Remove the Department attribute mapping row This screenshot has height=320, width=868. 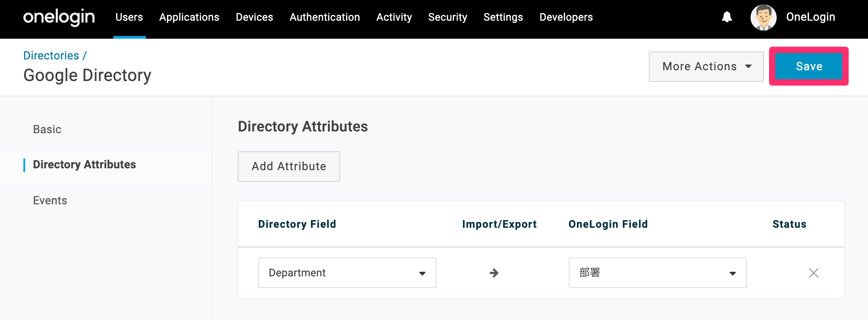pyautogui.click(x=814, y=273)
